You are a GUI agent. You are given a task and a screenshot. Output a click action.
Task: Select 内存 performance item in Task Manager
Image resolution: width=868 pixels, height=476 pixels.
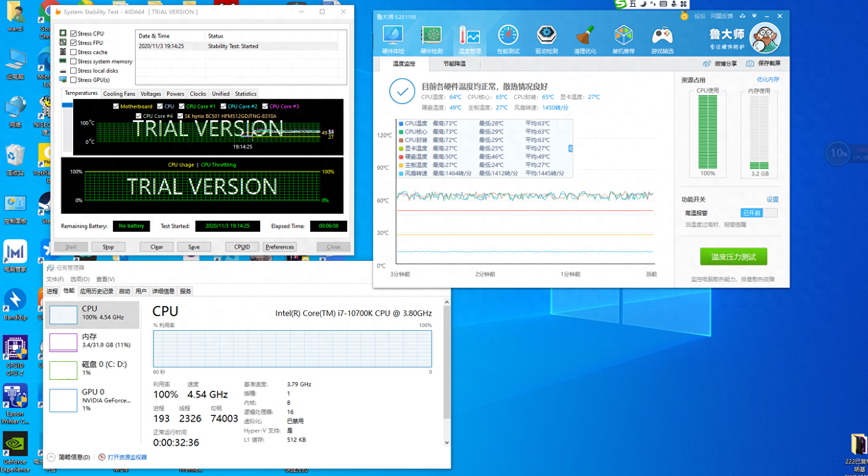(x=93, y=342)
